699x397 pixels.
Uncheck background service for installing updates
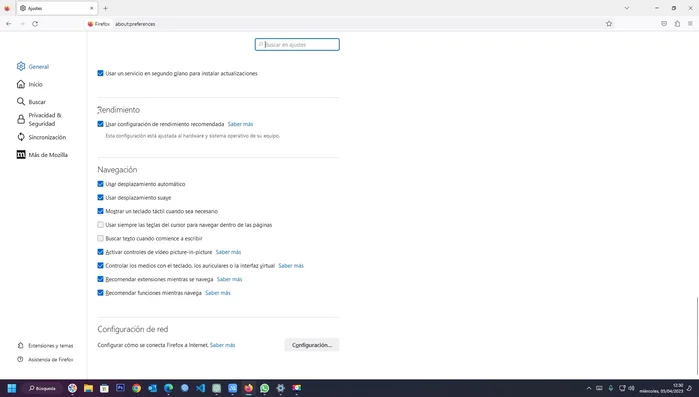(100, 73)
